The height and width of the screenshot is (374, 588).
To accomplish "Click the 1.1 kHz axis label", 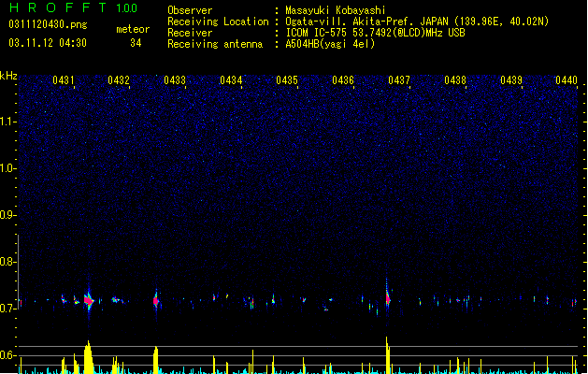I will click(8, 122).
